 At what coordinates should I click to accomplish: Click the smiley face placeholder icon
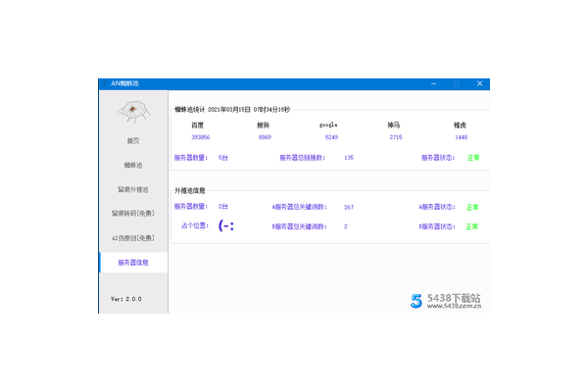225,226
